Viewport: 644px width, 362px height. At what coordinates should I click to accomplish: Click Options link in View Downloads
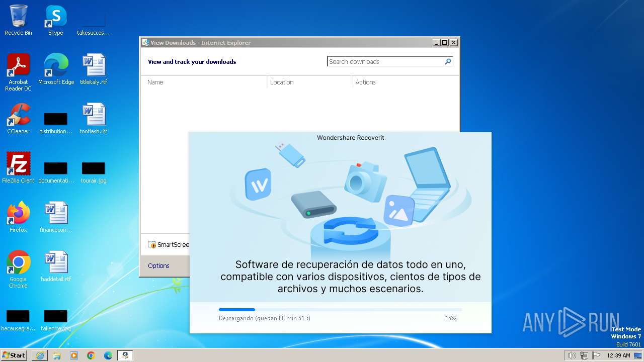pyautogui.click(x=158, y=265)
